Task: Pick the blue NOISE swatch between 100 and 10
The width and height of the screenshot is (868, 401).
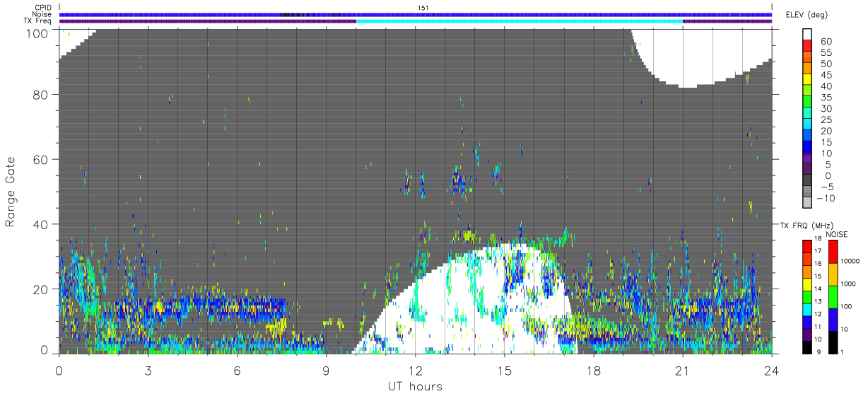Action: coord(832,319)
